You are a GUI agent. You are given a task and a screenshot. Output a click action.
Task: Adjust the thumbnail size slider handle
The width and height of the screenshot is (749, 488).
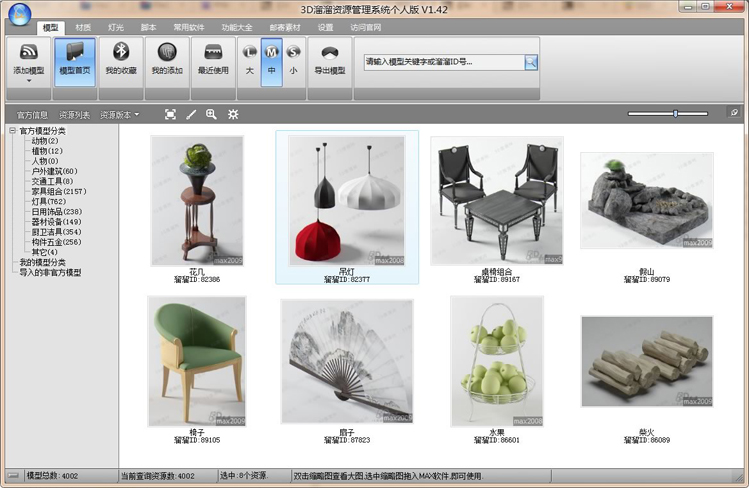[x=675, y=114]
